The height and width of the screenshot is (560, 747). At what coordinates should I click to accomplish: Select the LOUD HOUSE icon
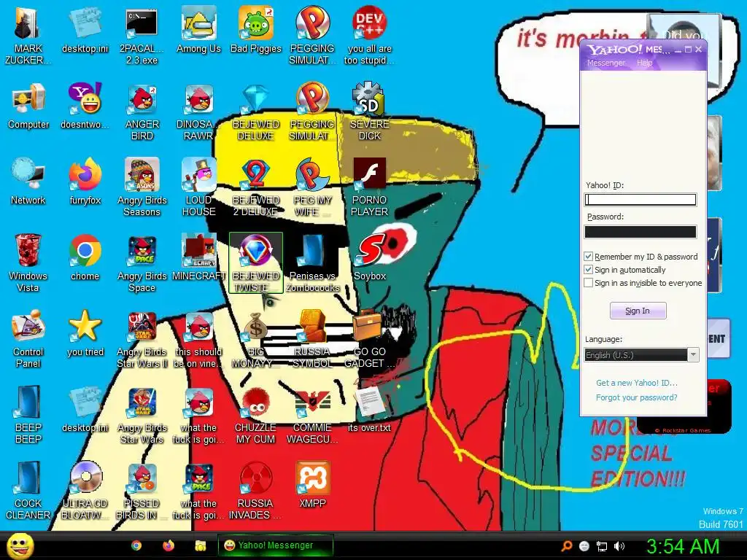pyautogui.click(x=198, y=187)
